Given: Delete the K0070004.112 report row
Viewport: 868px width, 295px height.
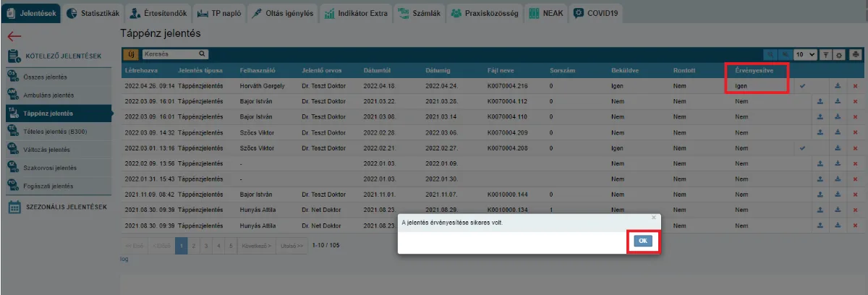Looking at the screenshot, I should pos(855,101).
